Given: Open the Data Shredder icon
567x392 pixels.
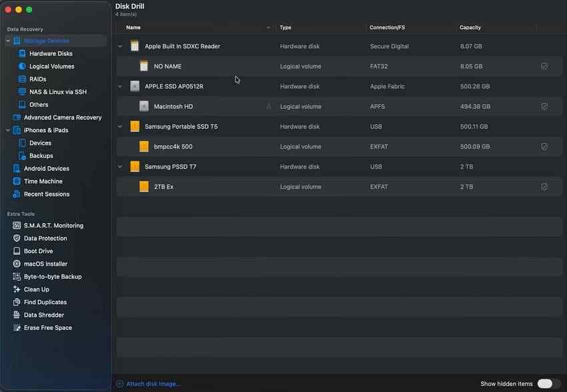Looking at the screenshot, I should coord(17,315).
